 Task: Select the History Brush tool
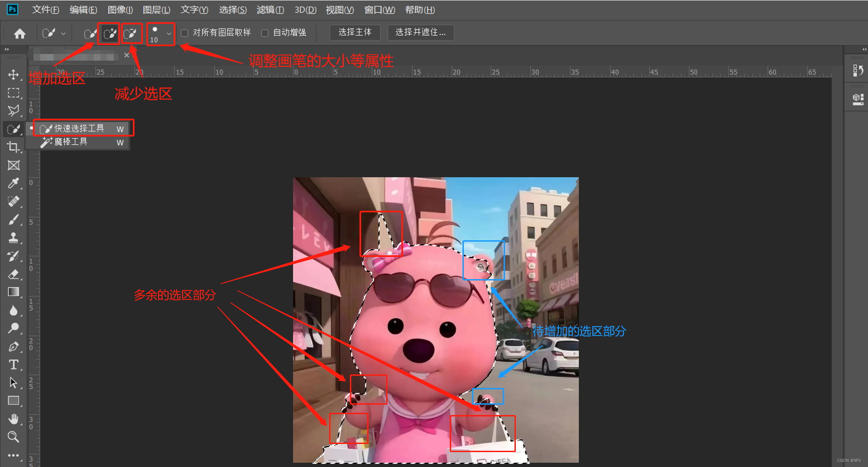pyautogui.click(x=14, y=256)
